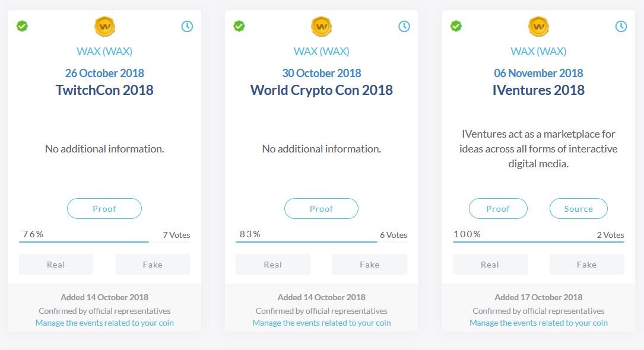Screen dimensions: 644x350
Task: Vote Fake on the World Crypto Con event
Action: click(x=370, y=264)
